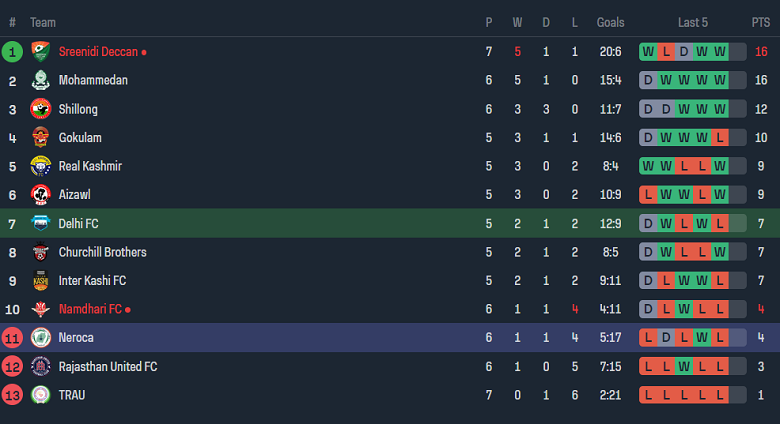Click the Last 5 column header

[693, 22]
